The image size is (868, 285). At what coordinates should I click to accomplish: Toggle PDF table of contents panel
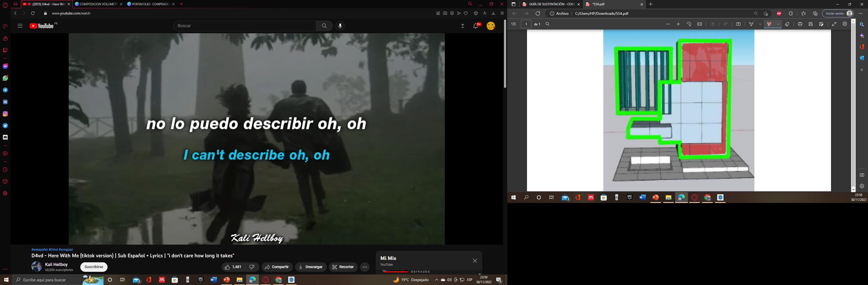point(514,24)
